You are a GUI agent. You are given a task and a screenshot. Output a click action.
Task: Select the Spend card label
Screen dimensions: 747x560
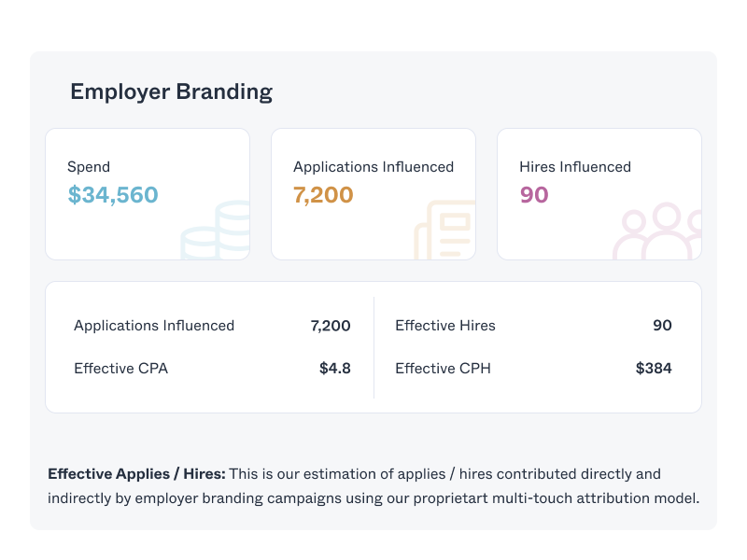click(x=89, y=167)
